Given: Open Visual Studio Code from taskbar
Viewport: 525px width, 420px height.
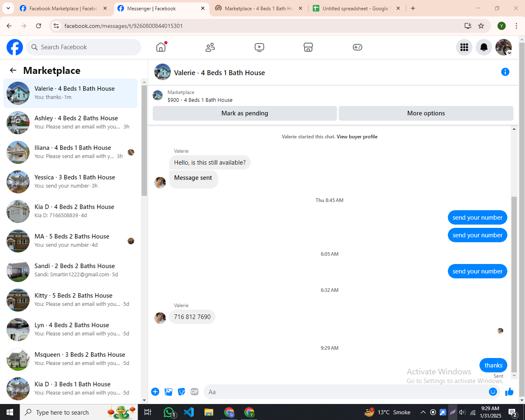Looking at the screenshot, I should [189, 412].
